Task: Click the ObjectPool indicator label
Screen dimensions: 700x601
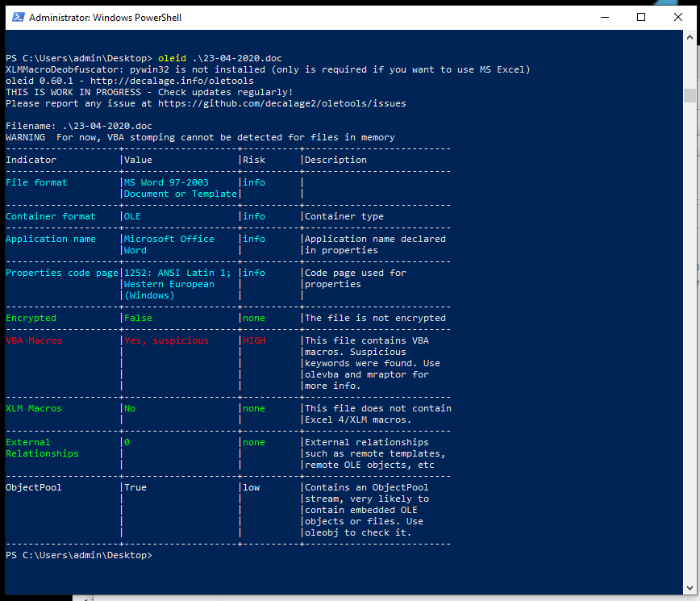Action: click(x=34, y=486)
